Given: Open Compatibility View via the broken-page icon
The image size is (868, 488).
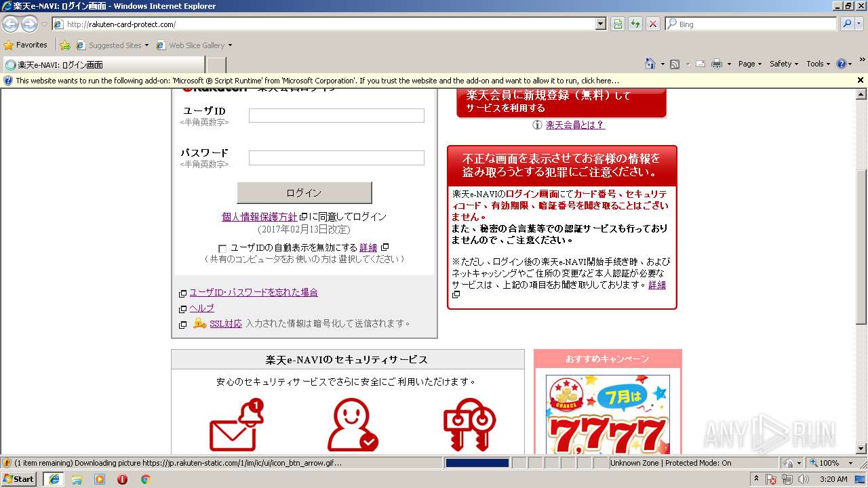Looking at the screenshot, I should click(618, 24).
